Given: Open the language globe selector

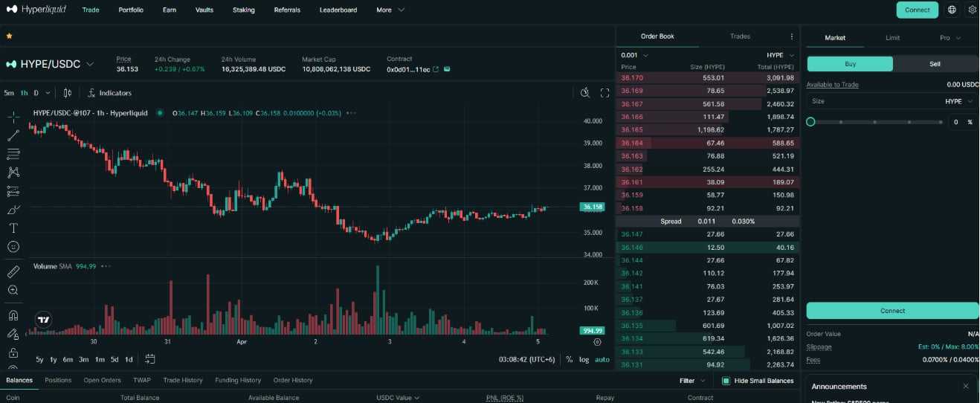Looking at the screenshot, I should [x=952, y=10].
